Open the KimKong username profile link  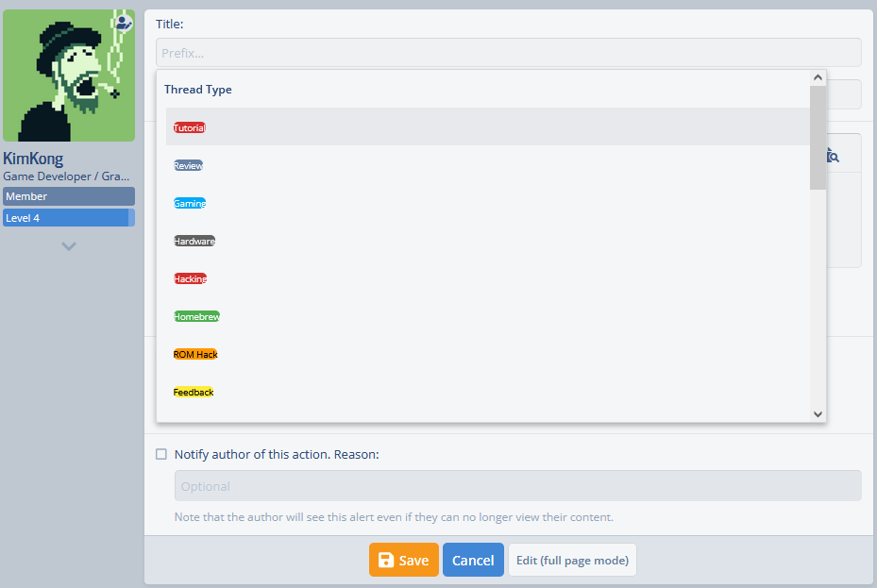click(x=33, y=159)
